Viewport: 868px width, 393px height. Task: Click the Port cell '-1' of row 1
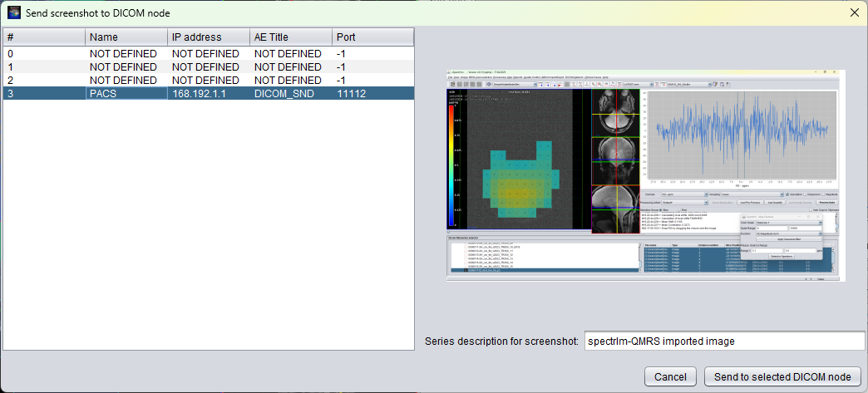coord(373,67)
